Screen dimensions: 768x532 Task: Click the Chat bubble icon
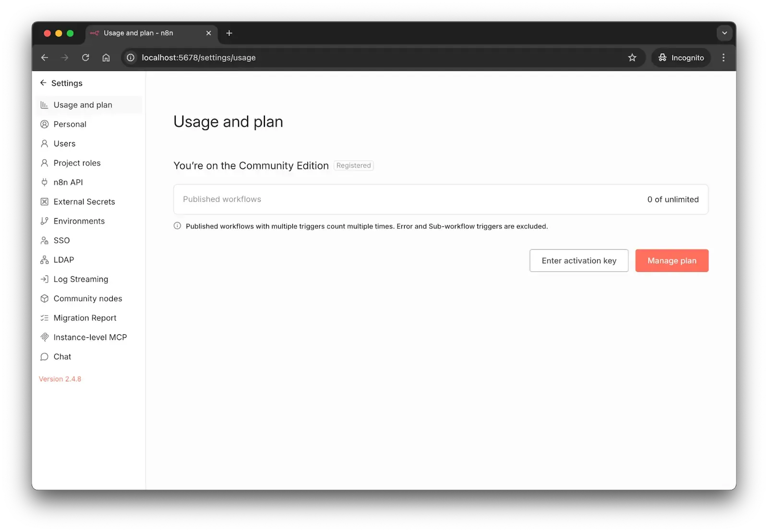coord(45,357)
